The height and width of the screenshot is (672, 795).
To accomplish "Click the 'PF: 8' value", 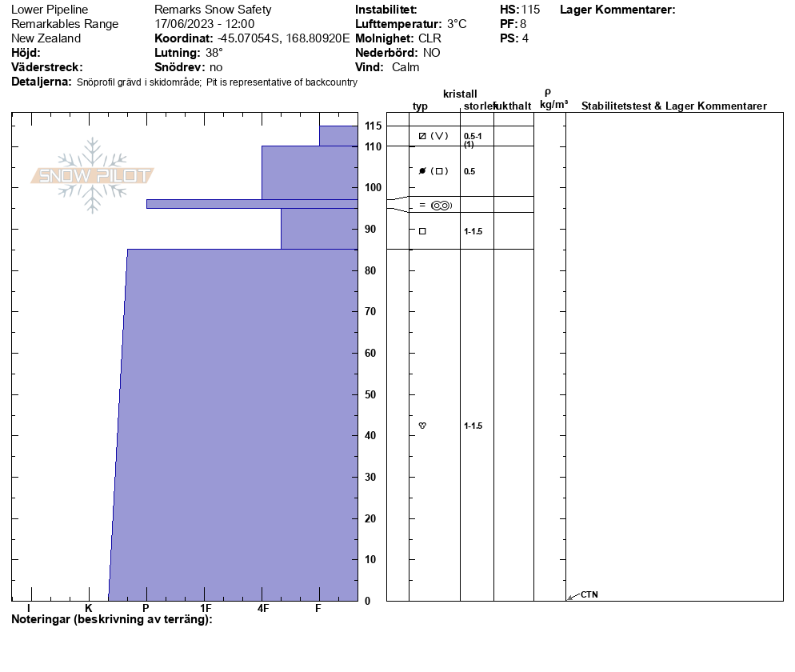I will 513,24.
